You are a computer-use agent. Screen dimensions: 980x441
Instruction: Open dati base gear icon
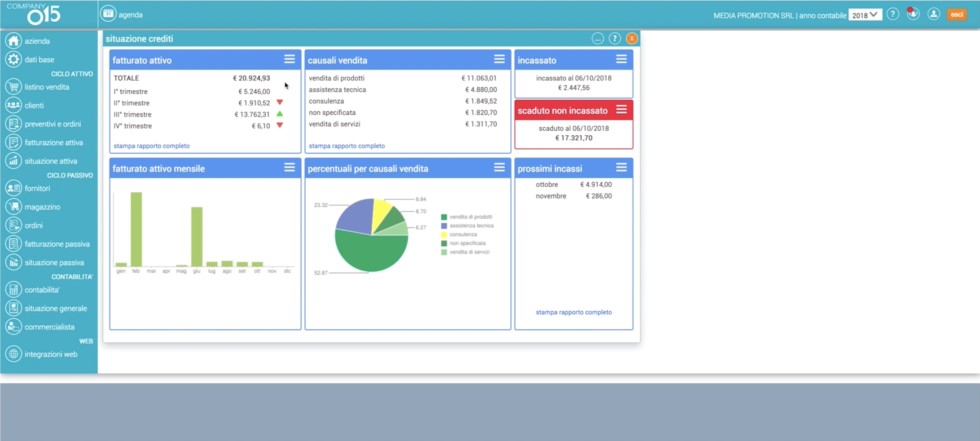click(x=14, y=59)
